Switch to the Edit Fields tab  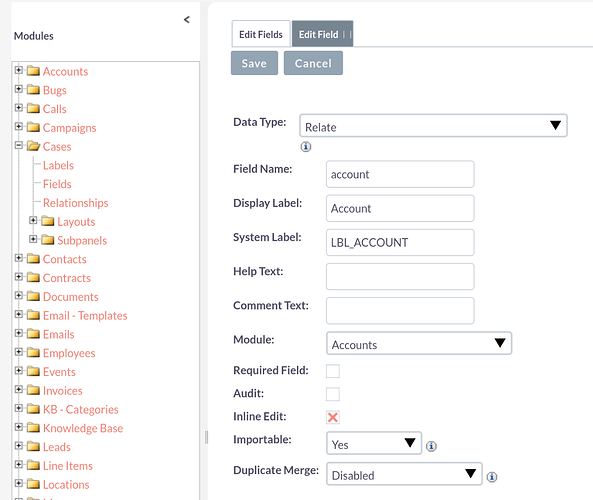(261, 34)
